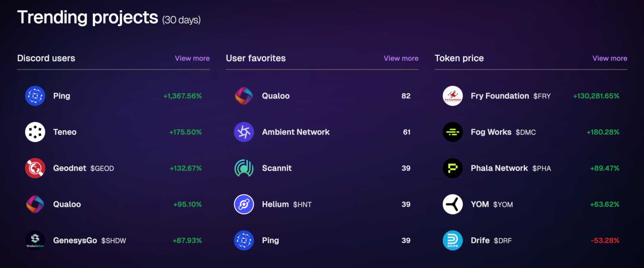
Task: Click the Ping logo under Discord users
Action: 35,96
